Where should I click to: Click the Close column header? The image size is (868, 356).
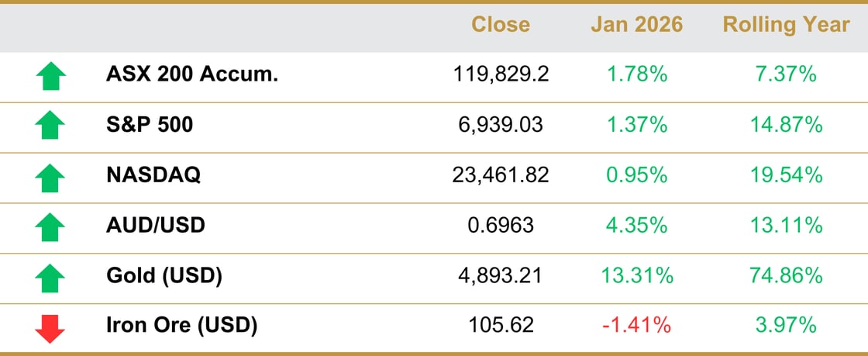tap(501, 25)
